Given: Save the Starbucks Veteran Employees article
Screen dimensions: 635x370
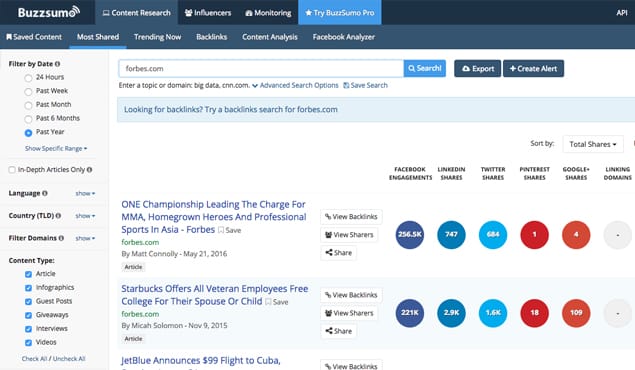Looking at the screenshot, I should (x=277, y=302).
